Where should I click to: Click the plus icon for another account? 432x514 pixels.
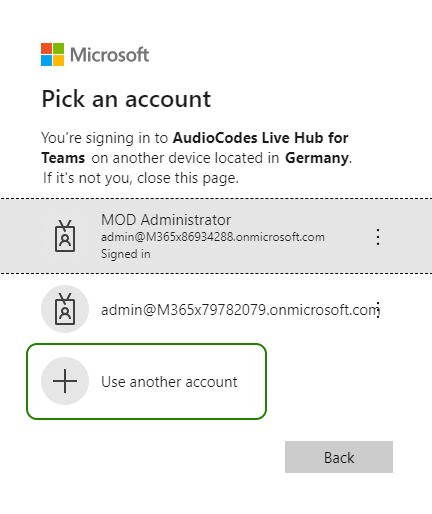tap(65, 381)
